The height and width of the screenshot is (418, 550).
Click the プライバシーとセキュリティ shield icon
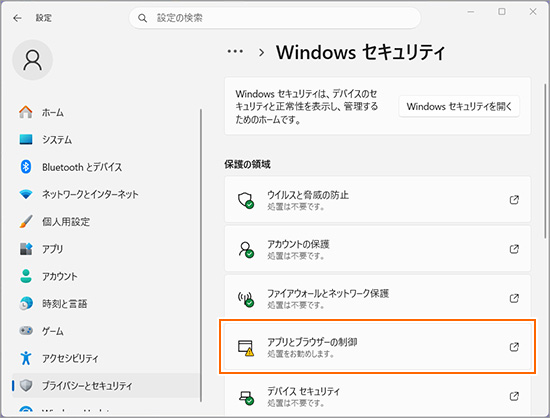pos(26,385)
